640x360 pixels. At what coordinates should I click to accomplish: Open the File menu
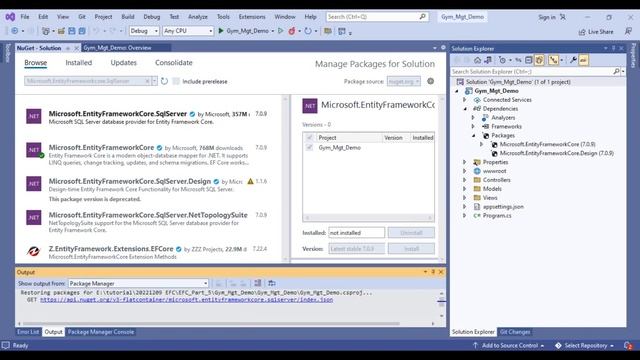25,17
